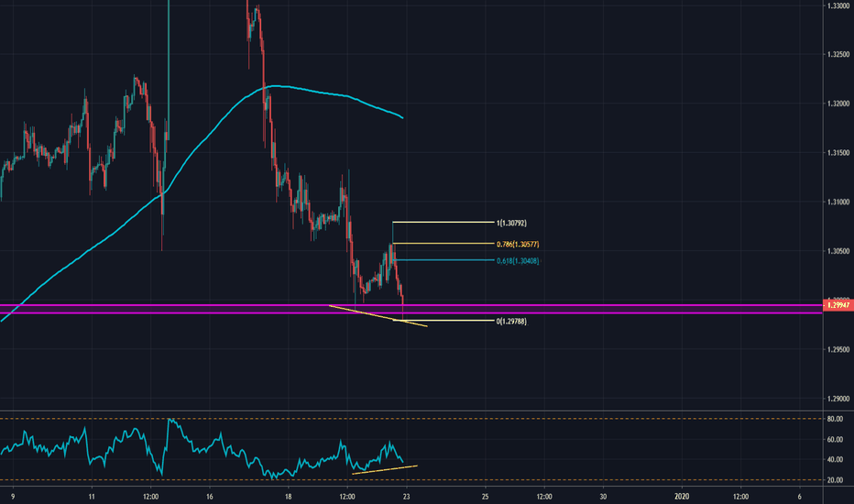This screenshot has height=504, width=854.
Task: Click the date 16 on time axis
Action: 210,496
